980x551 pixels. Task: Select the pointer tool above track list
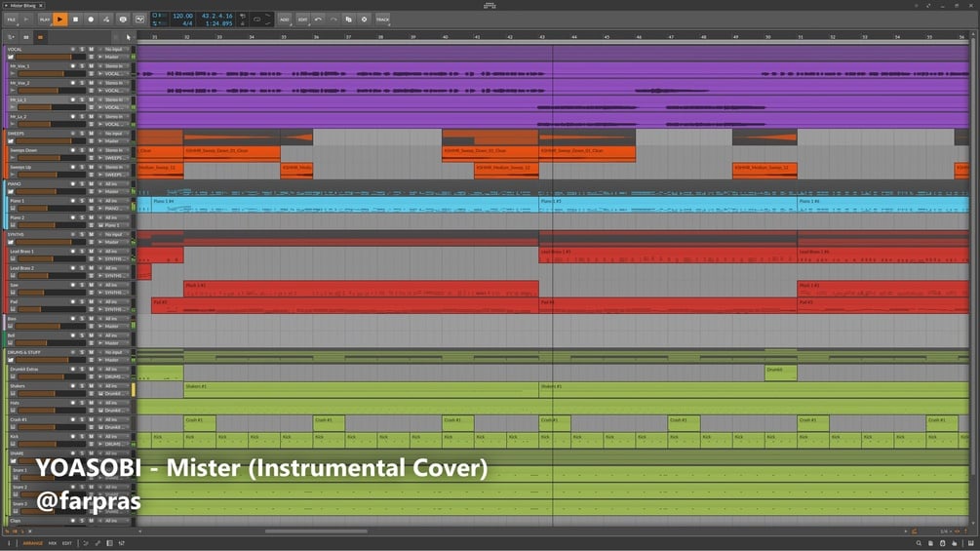pyautogui.click(x=129, y=37)
